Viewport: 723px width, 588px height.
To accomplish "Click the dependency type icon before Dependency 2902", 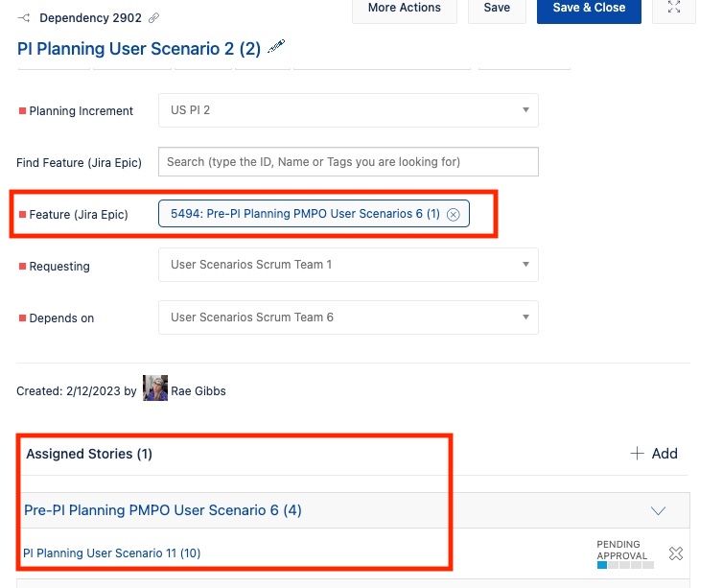I will click(24, 18).
